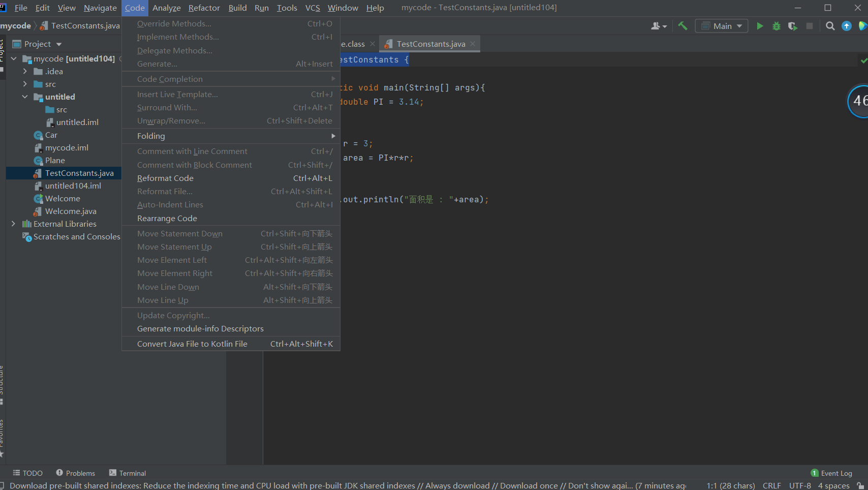Click the UTF-8 encoding indicator
Image resolution: width=868 pixels, height=490 pixels.
[x=800, y=485]
